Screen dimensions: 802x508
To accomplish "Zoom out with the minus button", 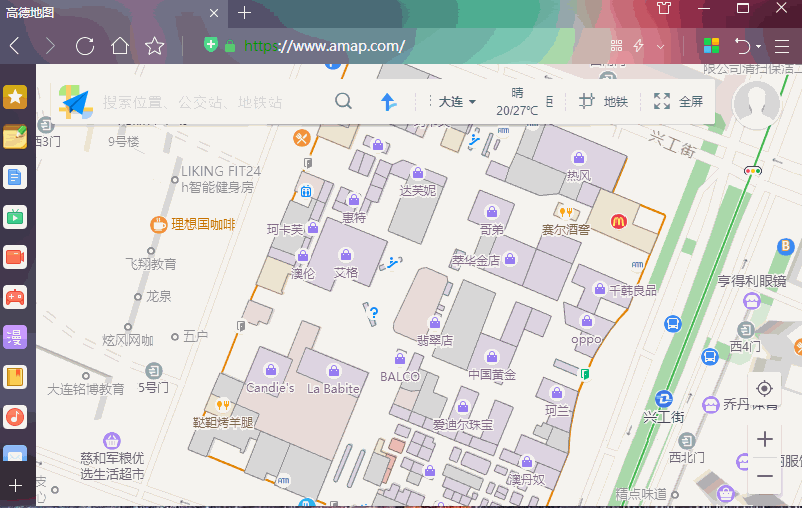I will click(x=765, y=476).
